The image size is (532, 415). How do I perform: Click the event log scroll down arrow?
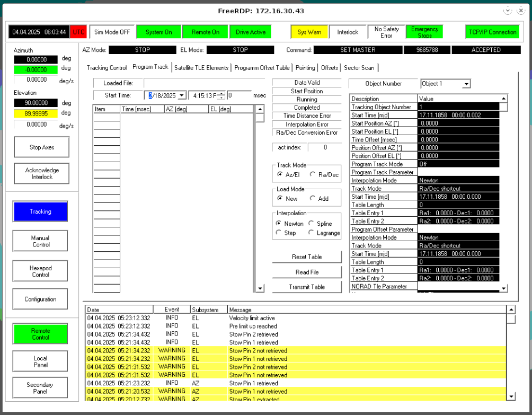coord(511,396)
